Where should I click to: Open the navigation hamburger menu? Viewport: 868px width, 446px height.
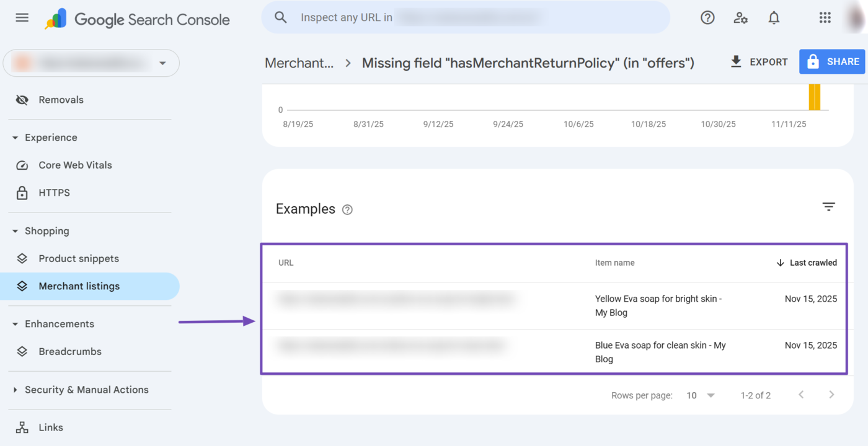(22, 17)
